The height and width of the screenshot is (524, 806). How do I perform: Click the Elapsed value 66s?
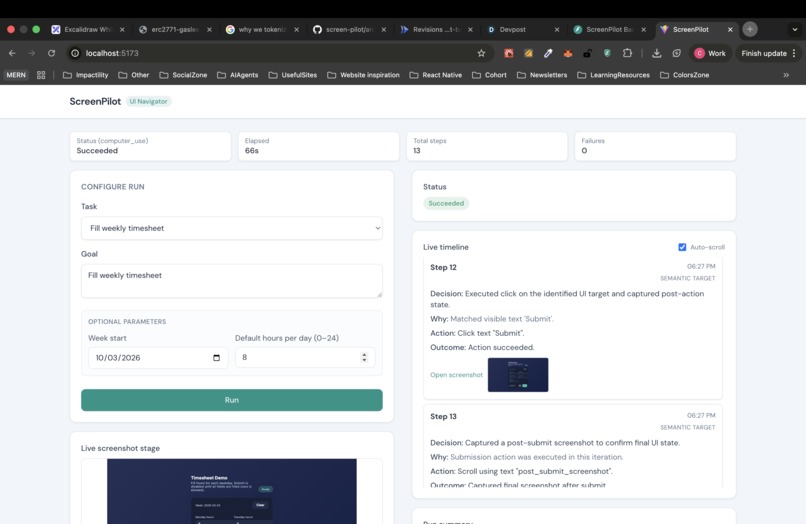(x=251, y=151)
